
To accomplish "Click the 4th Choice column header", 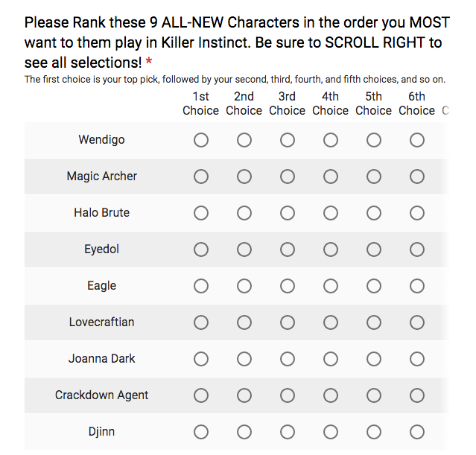I will (x=331, y=104).
